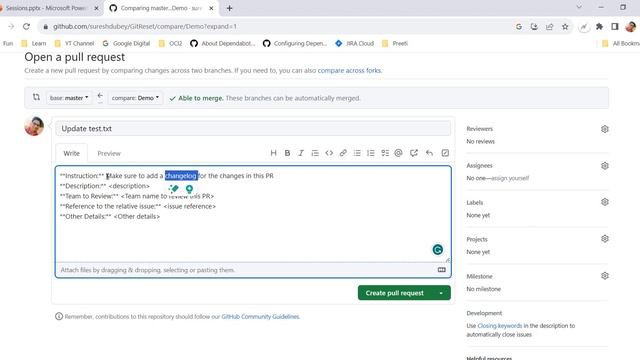
Task: Open the Chrome profile avatar
Action: (x=630, y=27)
